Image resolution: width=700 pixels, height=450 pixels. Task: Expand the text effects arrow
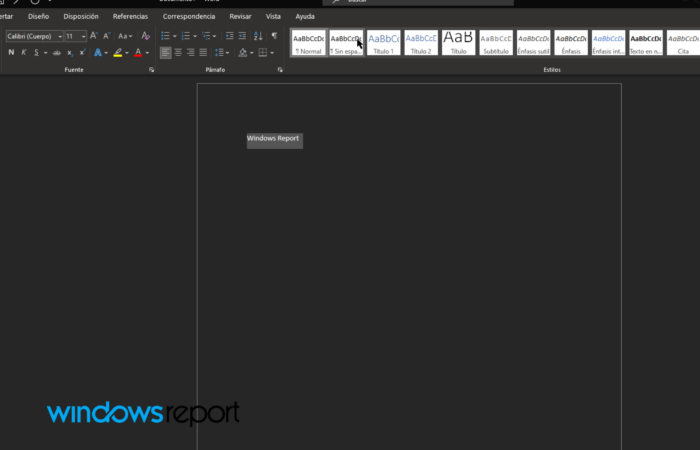pyautogui.click(x=106, y=53)
